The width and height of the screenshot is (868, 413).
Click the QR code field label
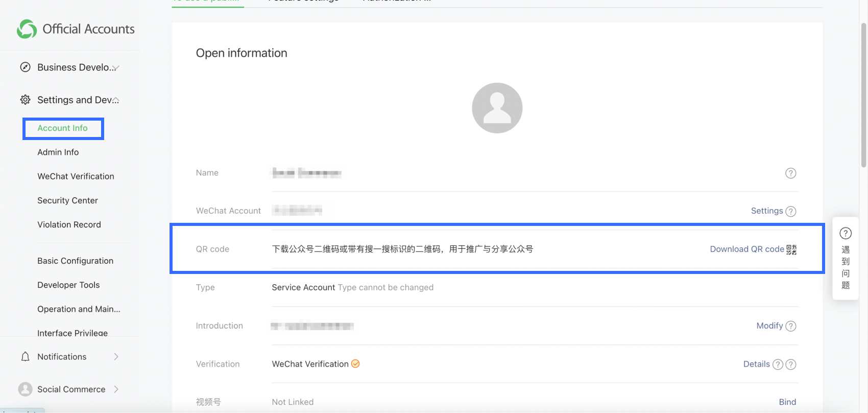coord(212,249)
